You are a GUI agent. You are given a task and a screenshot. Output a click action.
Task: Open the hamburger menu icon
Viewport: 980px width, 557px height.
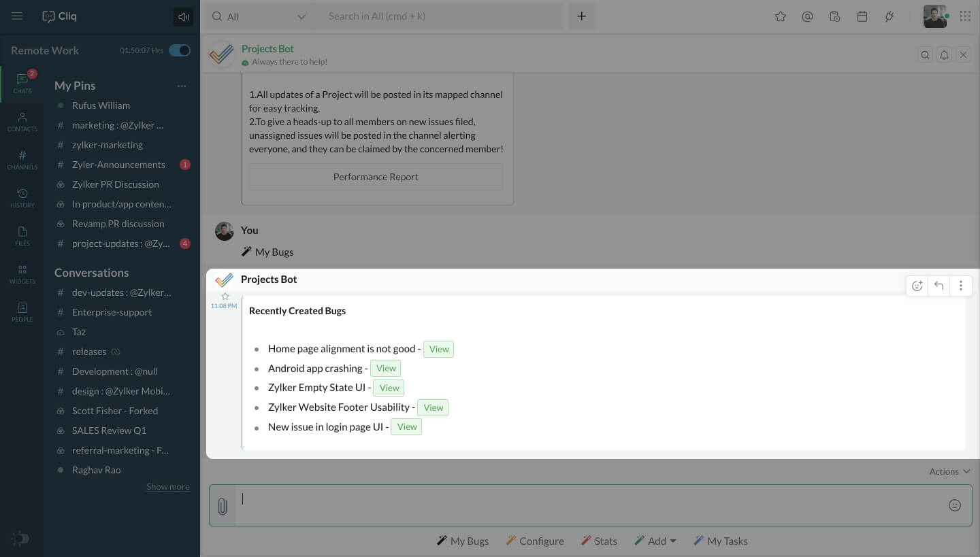(x=17, y=16)
